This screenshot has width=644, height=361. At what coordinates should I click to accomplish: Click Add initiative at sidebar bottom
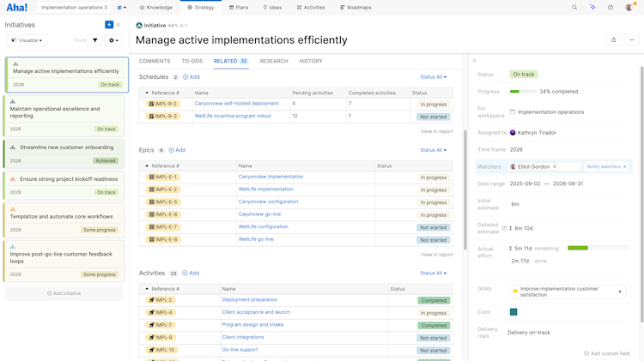64,293
